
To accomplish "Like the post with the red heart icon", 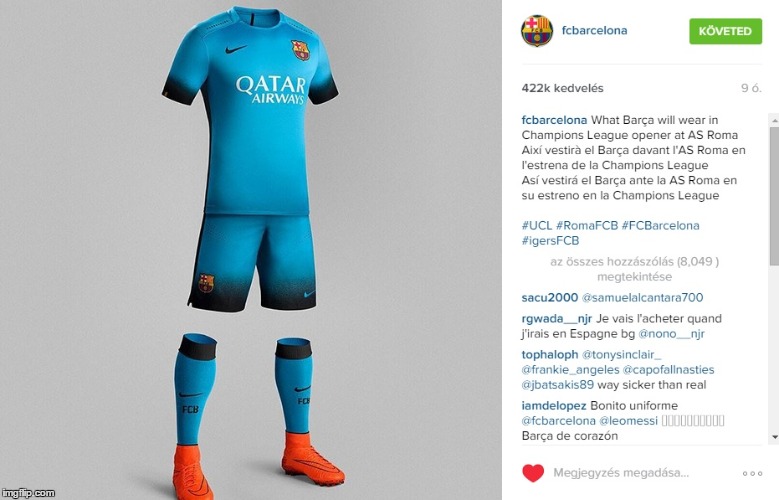I will (x=533, y=473).
